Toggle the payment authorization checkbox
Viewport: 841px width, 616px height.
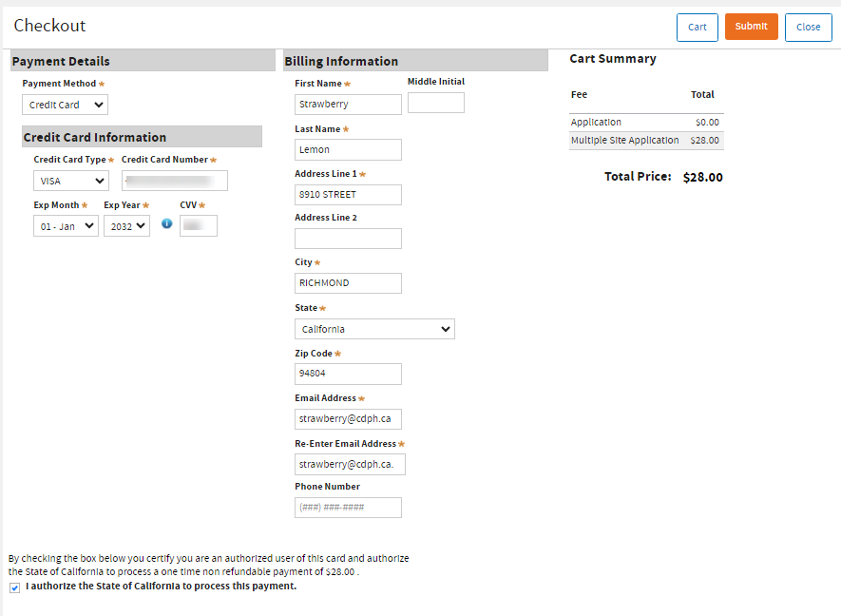(15, 588)
